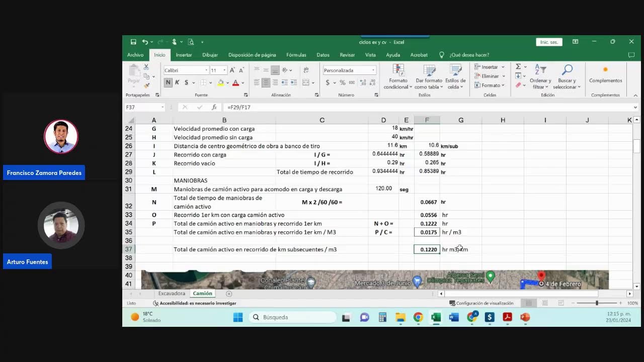
Task: Click the fill color bucket icon
Action: pyautogui.click(x=220, y=82)
